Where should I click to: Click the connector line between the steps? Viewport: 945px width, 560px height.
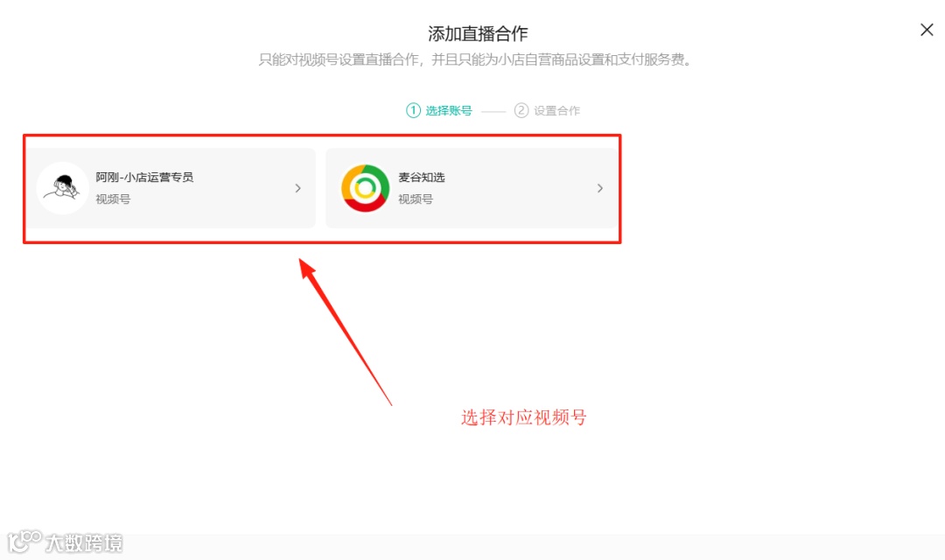point(493,111)
